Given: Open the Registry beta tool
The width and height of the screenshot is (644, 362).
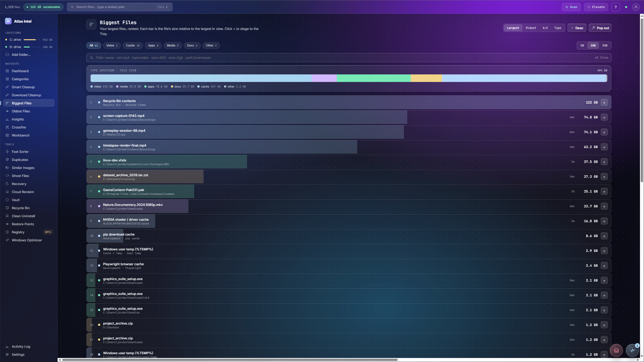Looking at the screenshot, I should tap(29, 232).
